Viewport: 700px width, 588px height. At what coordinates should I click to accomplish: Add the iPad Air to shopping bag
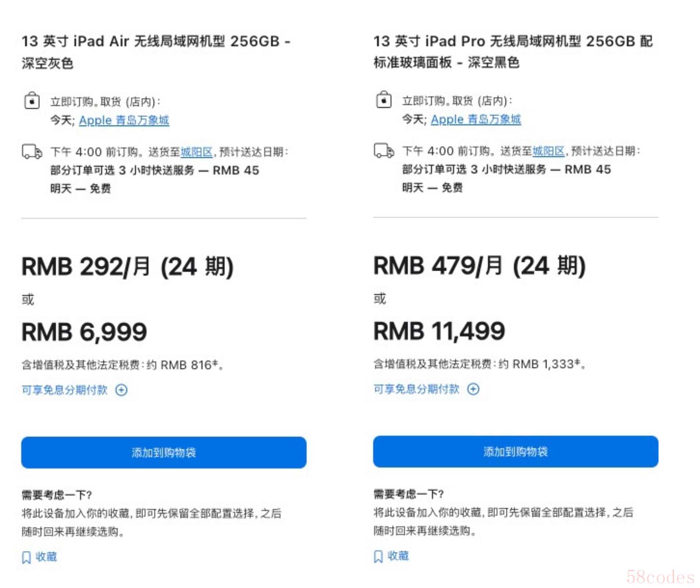[164, 452]
